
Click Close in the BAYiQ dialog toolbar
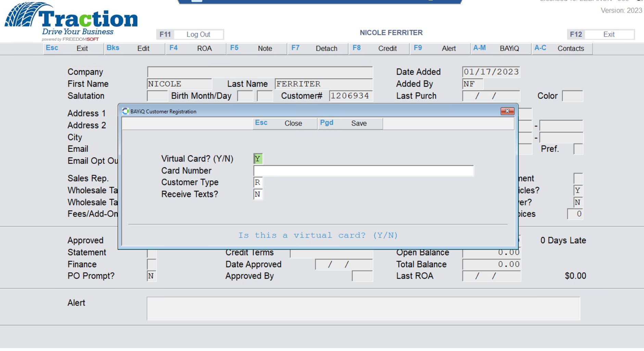coord(285,123)
